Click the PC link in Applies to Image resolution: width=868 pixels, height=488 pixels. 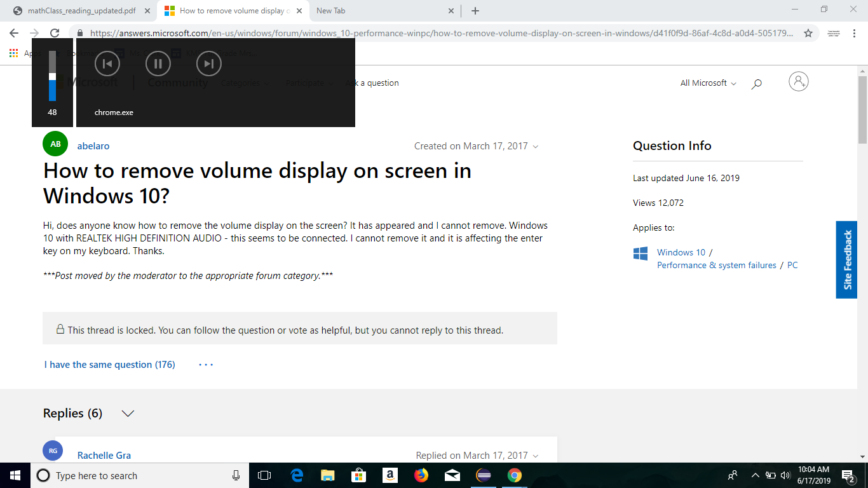coord(792,266)
